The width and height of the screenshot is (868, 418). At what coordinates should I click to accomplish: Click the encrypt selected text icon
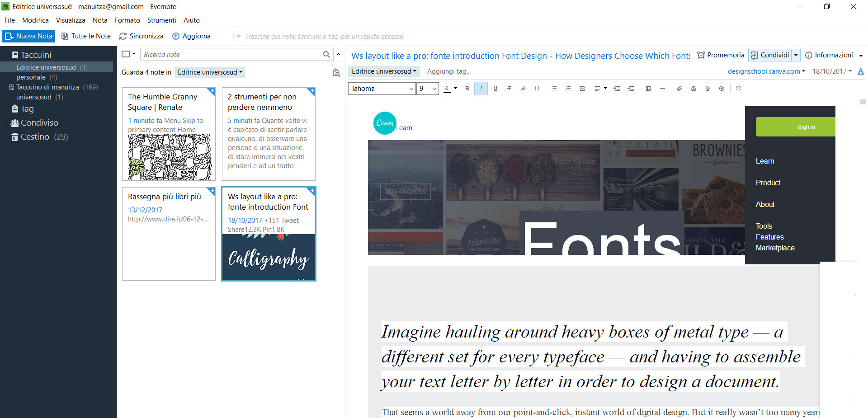(722, 89)
